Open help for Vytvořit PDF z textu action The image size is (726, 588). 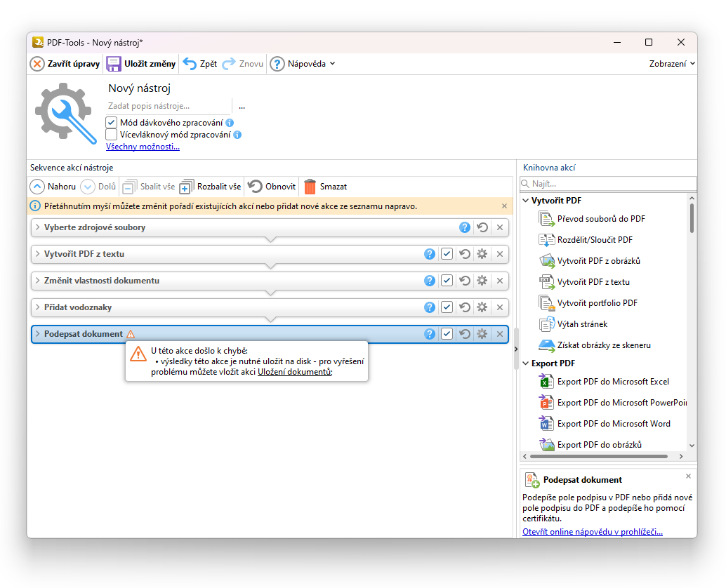430,254
